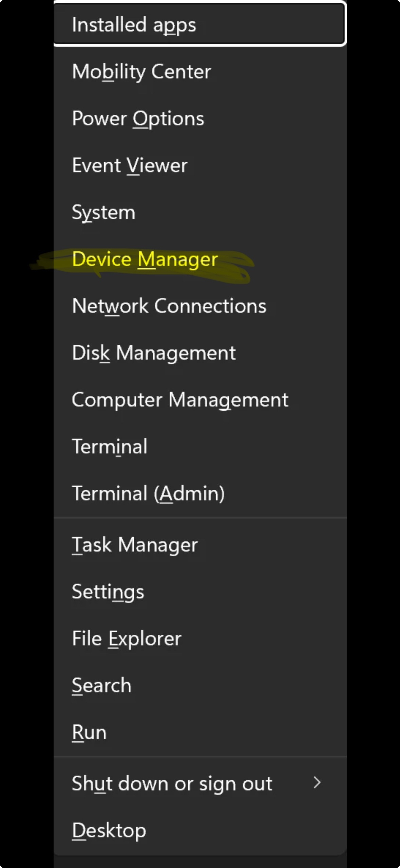The height and width of the screenshot is (868, 400).
Task: Select the Search menu entry
Action: click(x=101, y=686)
